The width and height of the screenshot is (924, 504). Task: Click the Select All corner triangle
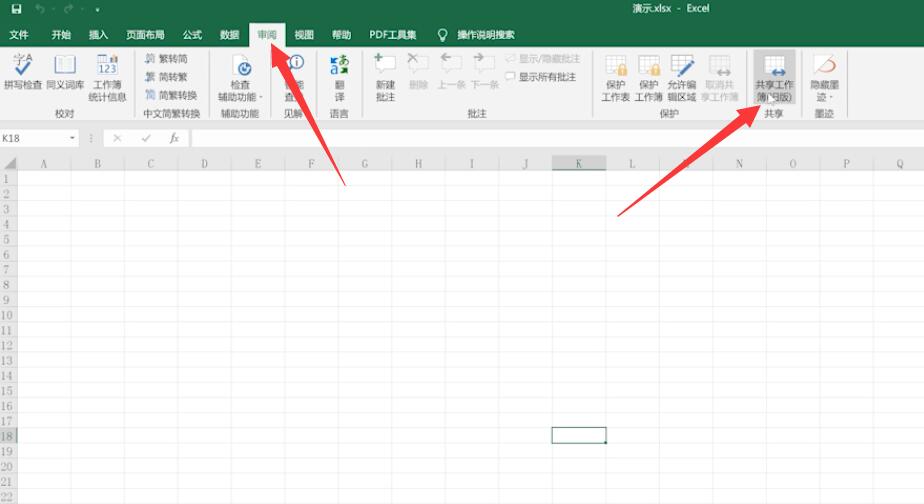point(9,163)
